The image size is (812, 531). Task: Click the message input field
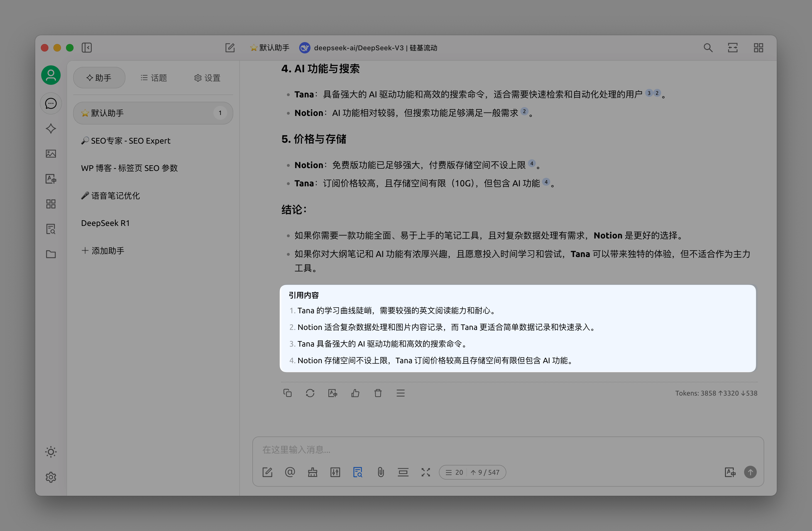point(508,450)
